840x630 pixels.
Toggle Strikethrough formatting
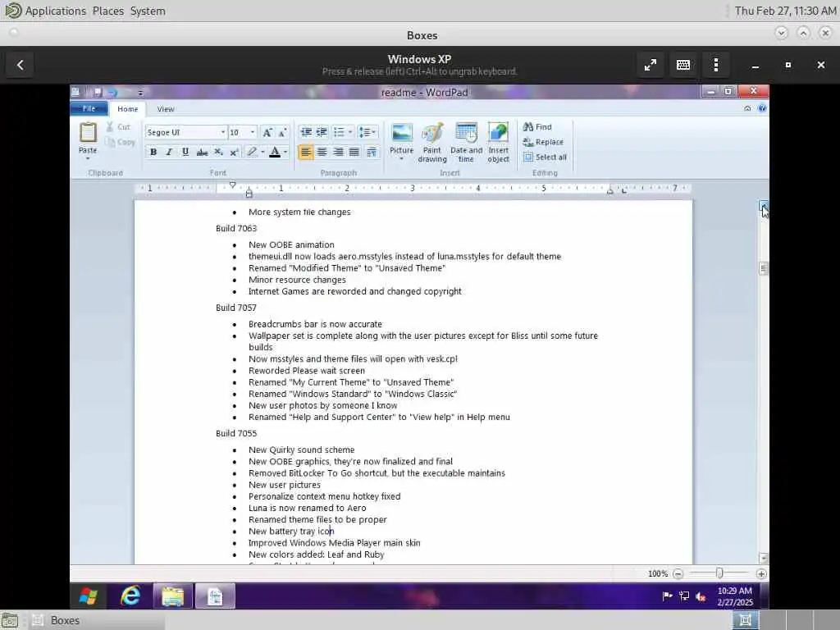(202, 152)
